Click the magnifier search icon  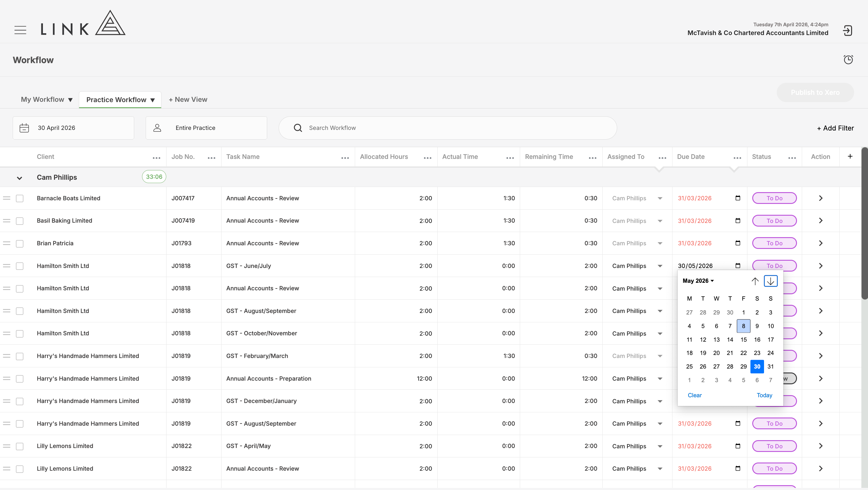pyautogui.click(x=298, y=128)
